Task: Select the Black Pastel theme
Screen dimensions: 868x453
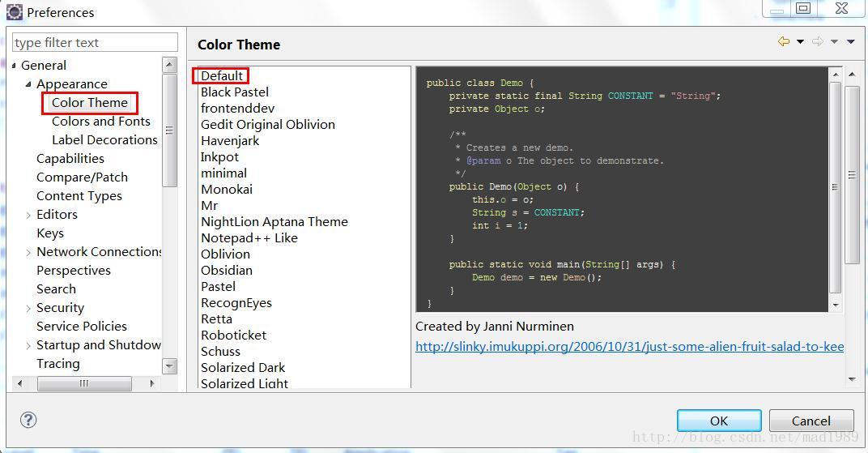Action: tap(235, 92)
